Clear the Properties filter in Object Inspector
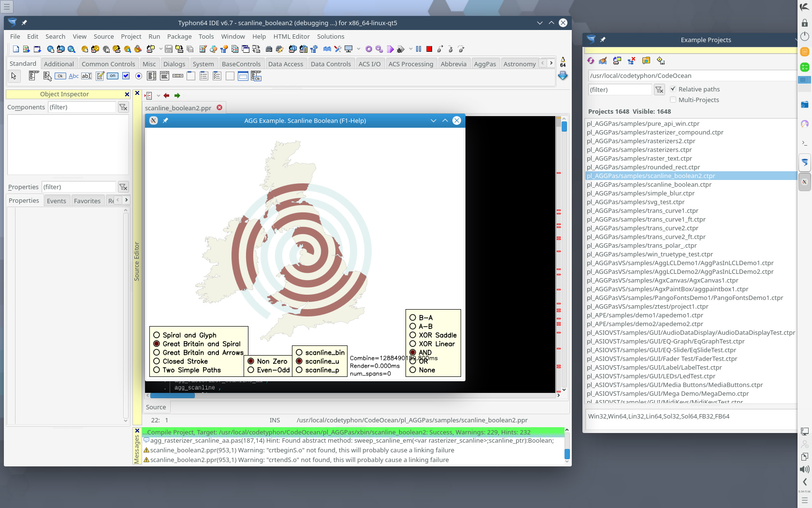Image resolution: width=812 pixels, height=508 pixels. click(123, 187)
